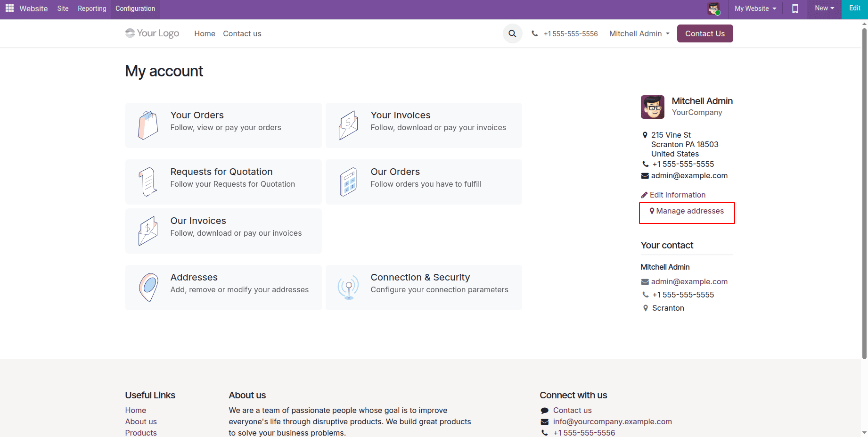Click envelope icon beside info@yourcompany.example.com
The height and width of the screenshot is (437, 868).
coord(545,421)
